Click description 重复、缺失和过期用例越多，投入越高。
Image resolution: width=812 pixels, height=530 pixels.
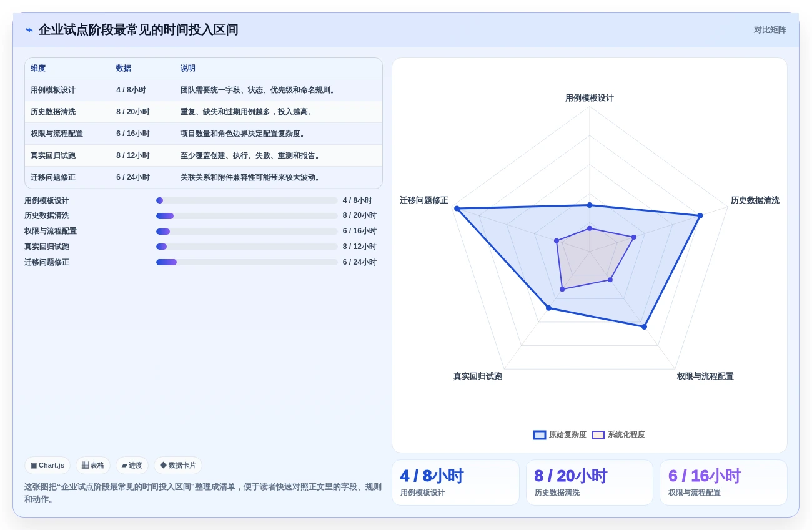click(247, 112)
